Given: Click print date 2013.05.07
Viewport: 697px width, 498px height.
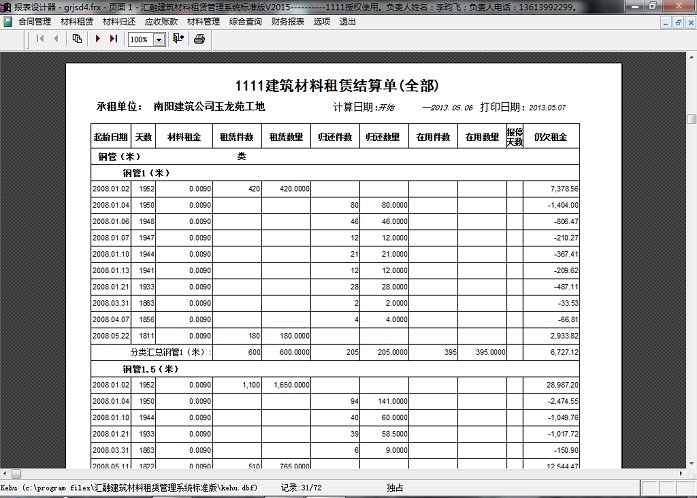Looking at the screenshot, I should [x=547, y=108].
